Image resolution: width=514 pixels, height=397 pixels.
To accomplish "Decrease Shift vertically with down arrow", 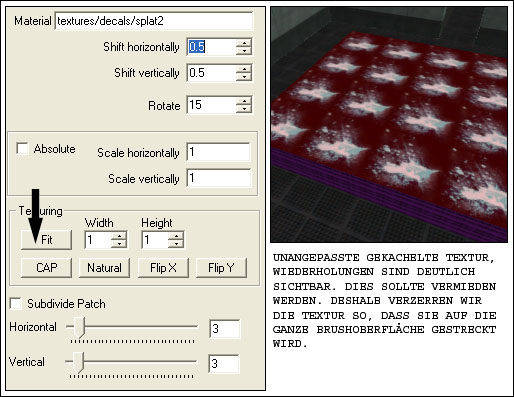I will tap(244, 77).
